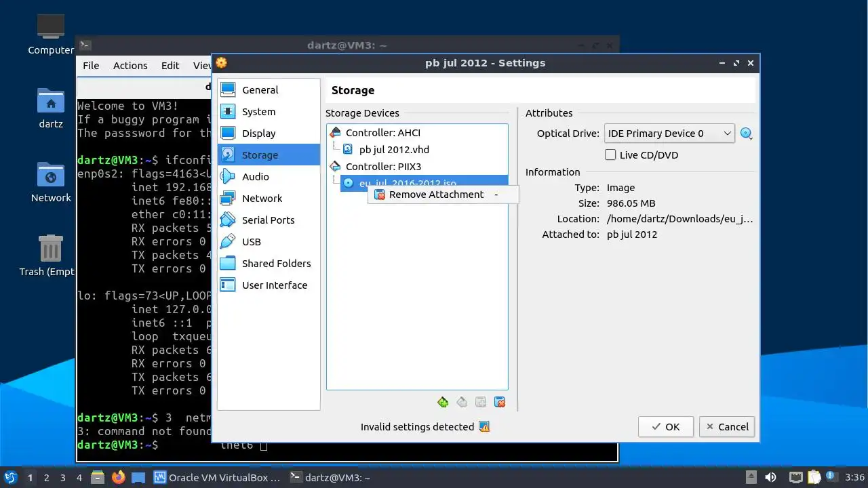Open the Shared Folders settings category
Screen dimensions: 868x488
[x=269, y=263]
